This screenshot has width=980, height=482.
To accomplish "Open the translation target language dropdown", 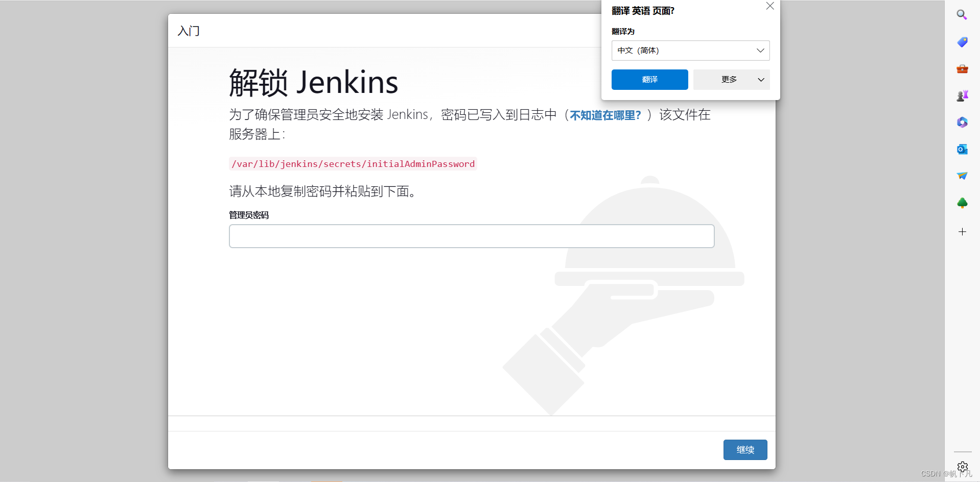I will coord(761,51).
